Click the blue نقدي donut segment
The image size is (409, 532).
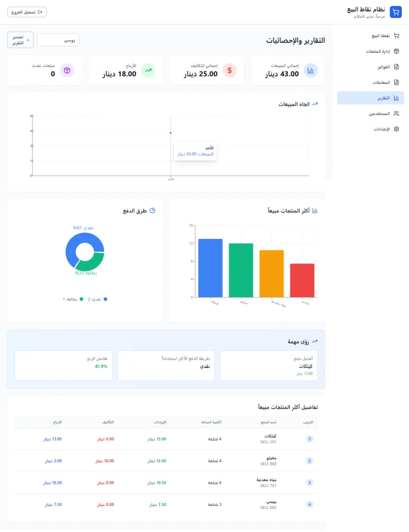click(71, 246)
